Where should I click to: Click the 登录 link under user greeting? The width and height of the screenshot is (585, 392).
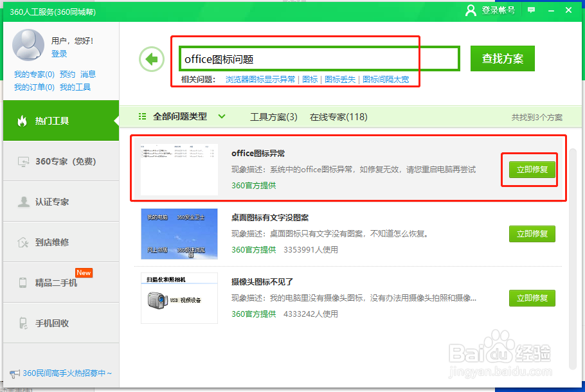[59, 54]
